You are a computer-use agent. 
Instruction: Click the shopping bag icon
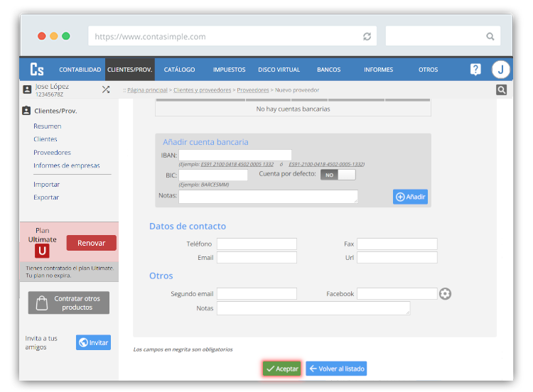coord(42,303)
